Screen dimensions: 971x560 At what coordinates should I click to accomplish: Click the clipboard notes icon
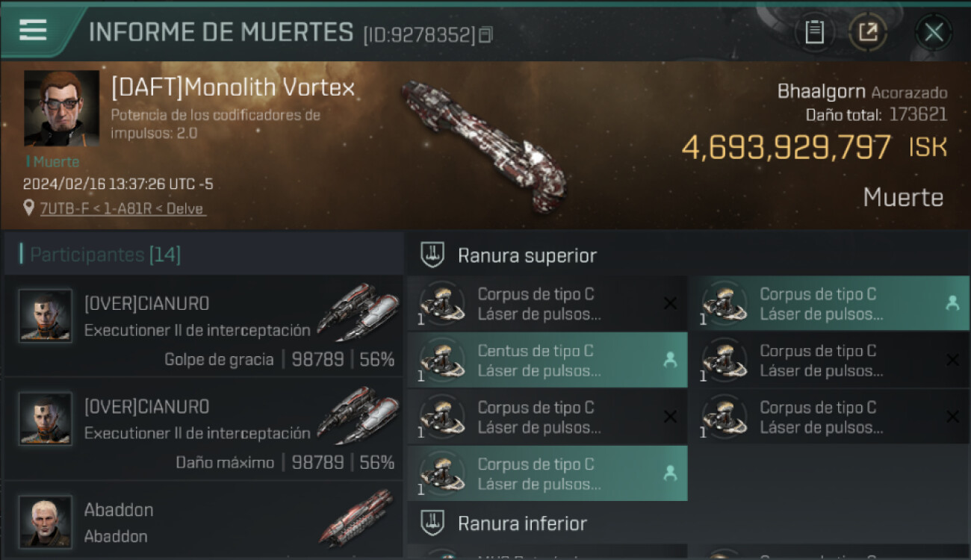click(x=814, y=32)
